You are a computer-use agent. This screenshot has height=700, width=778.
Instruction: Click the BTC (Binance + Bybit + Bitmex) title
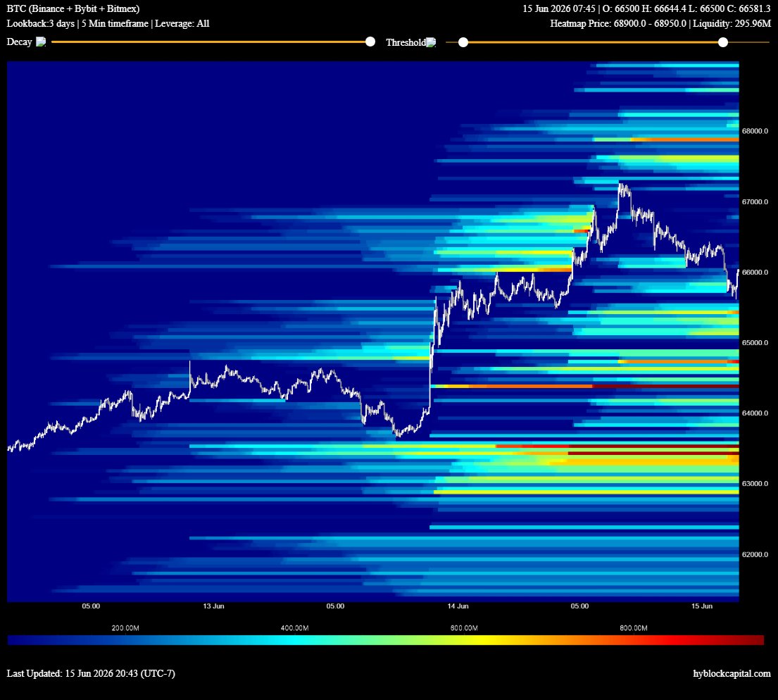coord(73,8)
